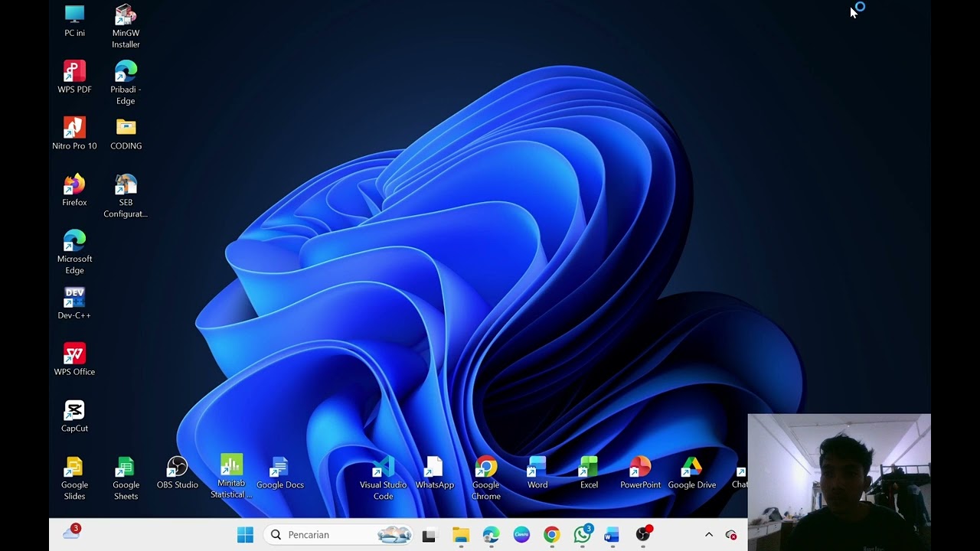The image size is (980, 551).
Task: Open File Explorer from taskbar
Action: tap(460, 535)
